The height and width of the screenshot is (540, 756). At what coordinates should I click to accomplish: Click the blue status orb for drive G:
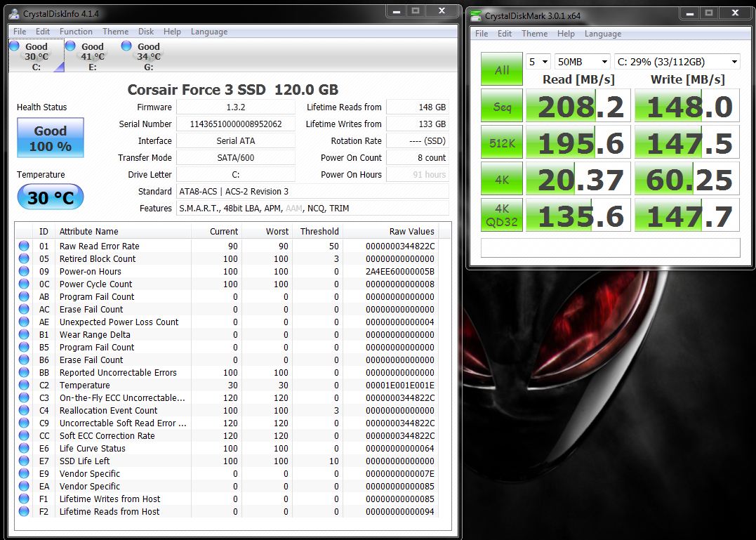tap(126, 46)
